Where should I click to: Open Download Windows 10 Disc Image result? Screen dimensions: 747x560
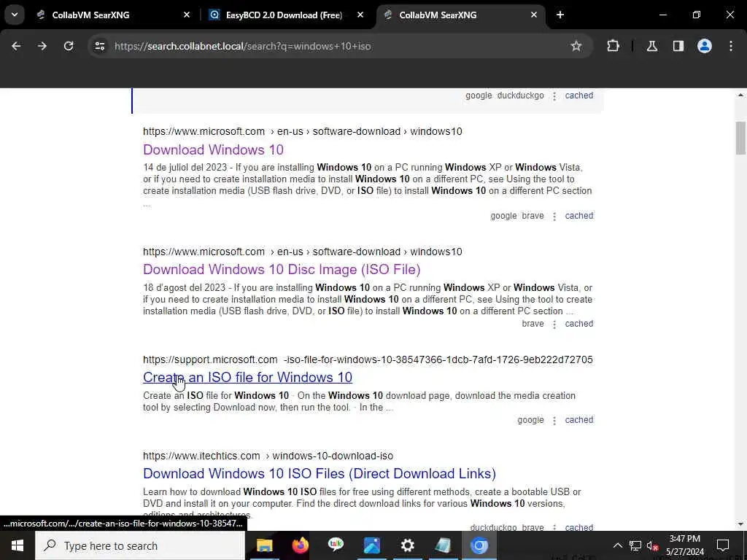tap(282, 270)
